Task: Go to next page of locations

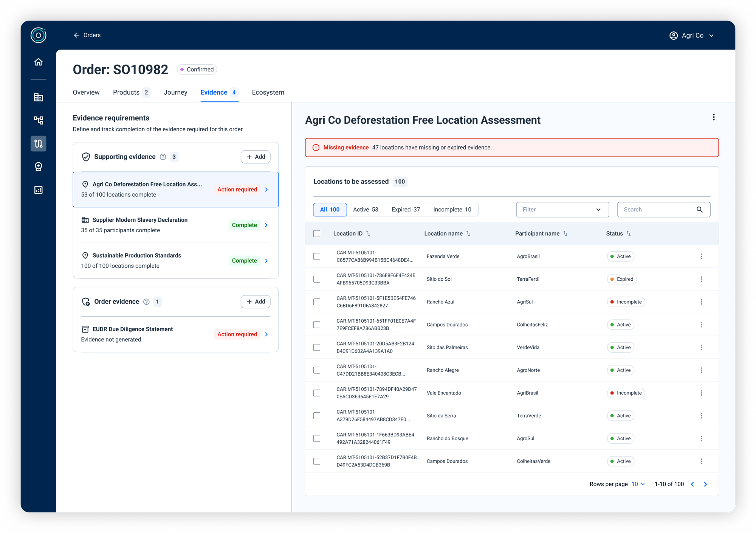Action: point(705,484)
